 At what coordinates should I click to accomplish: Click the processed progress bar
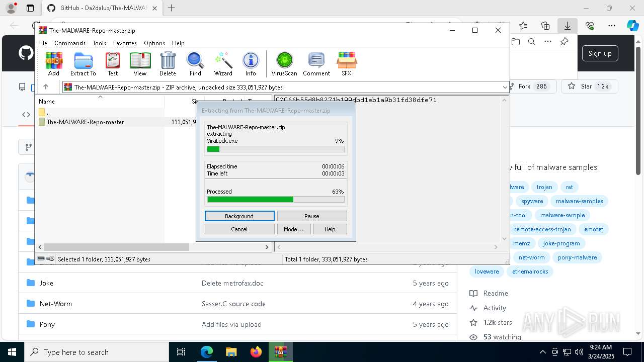(276, 199)
